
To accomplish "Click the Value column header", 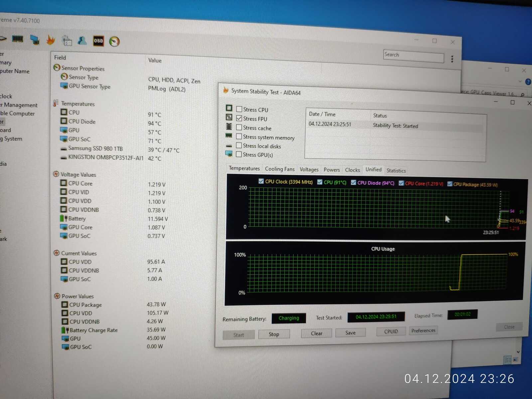I will click(155, 61).
